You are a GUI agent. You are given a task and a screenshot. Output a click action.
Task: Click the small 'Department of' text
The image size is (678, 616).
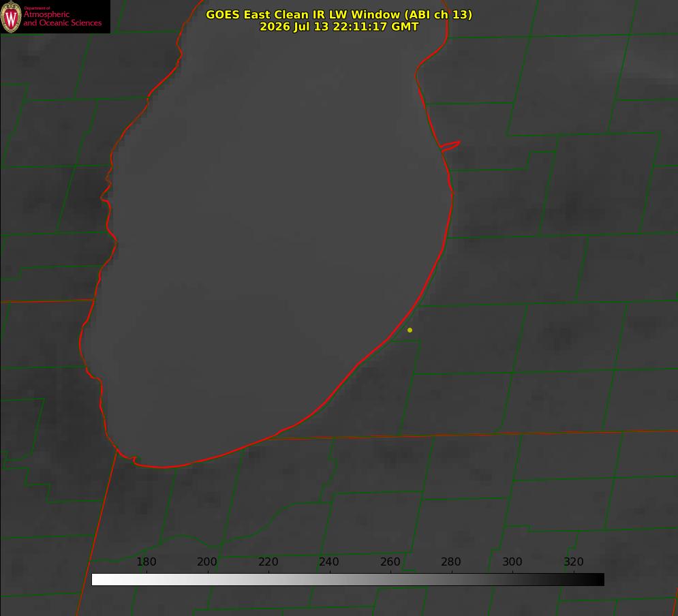tap(37, 8)
